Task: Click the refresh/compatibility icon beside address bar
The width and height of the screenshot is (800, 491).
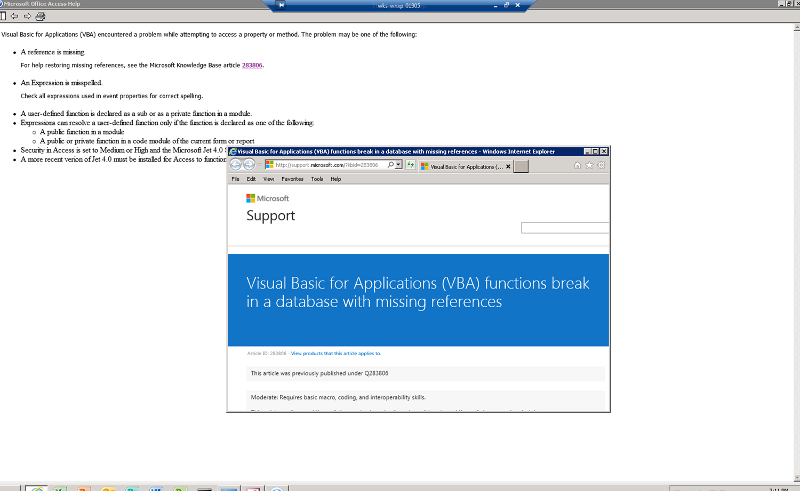Action: tap(410, 165)
